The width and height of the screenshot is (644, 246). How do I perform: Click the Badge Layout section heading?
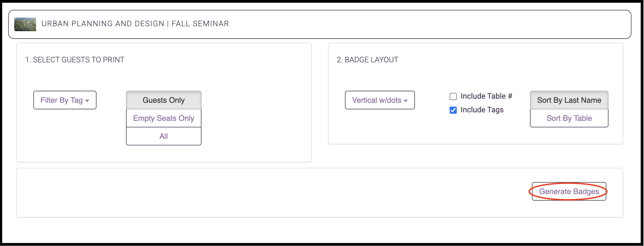point(367,60)
